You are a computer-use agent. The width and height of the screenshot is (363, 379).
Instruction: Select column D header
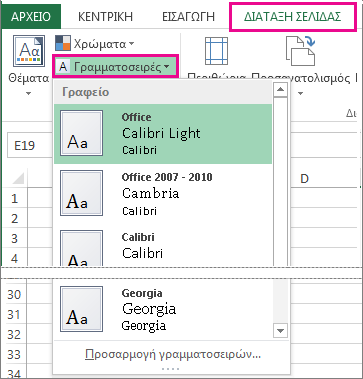point(304,179)
